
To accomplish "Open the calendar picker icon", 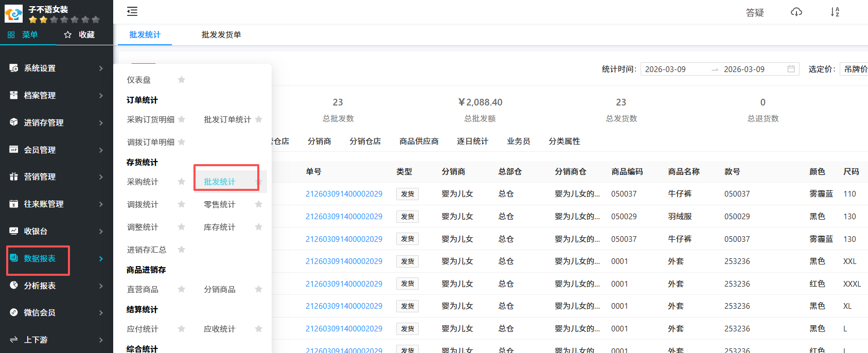I will click(x=791, y=69).
